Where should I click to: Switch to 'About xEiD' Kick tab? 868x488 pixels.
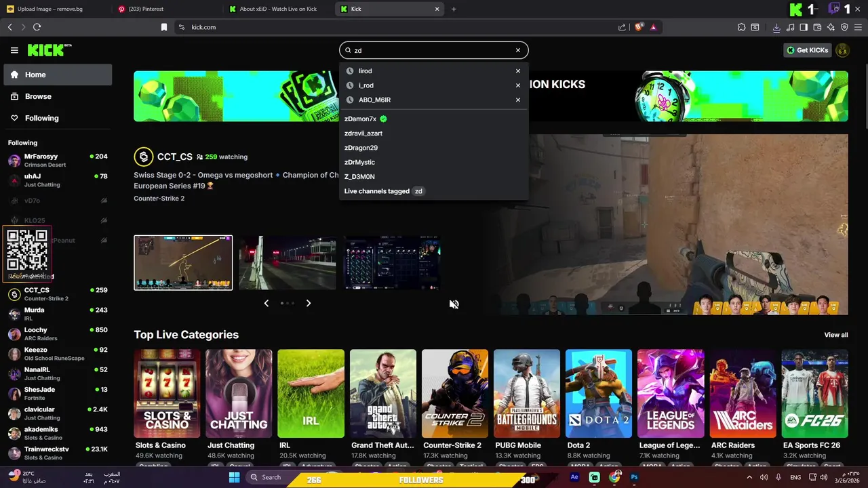(277, 9)
